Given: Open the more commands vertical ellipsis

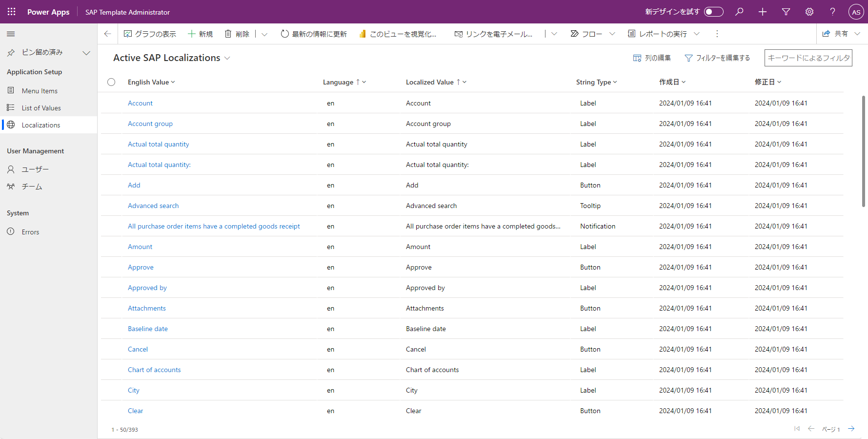Looking at the screenshot, I should [717, 34].
